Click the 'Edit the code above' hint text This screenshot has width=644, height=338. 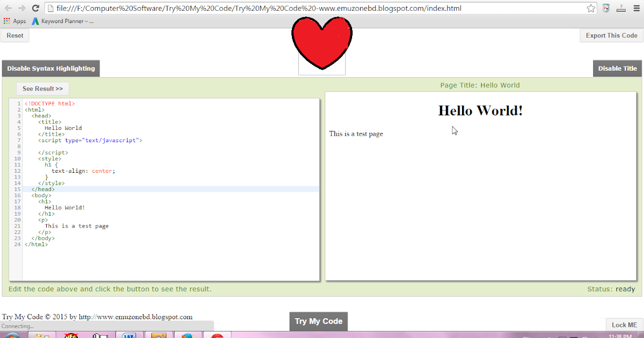(x=110, y=289)
